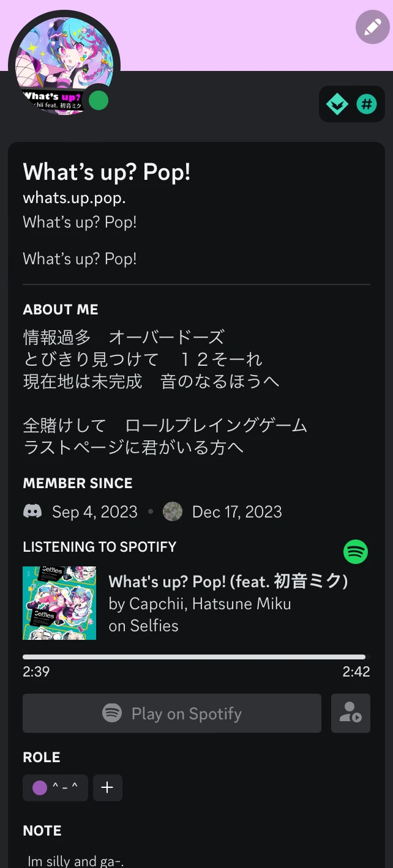Click the hashtag badge next to the gem badge
The height and width of the screenshot is (868, 393).
pyautogui.click(x=367, y=104)
